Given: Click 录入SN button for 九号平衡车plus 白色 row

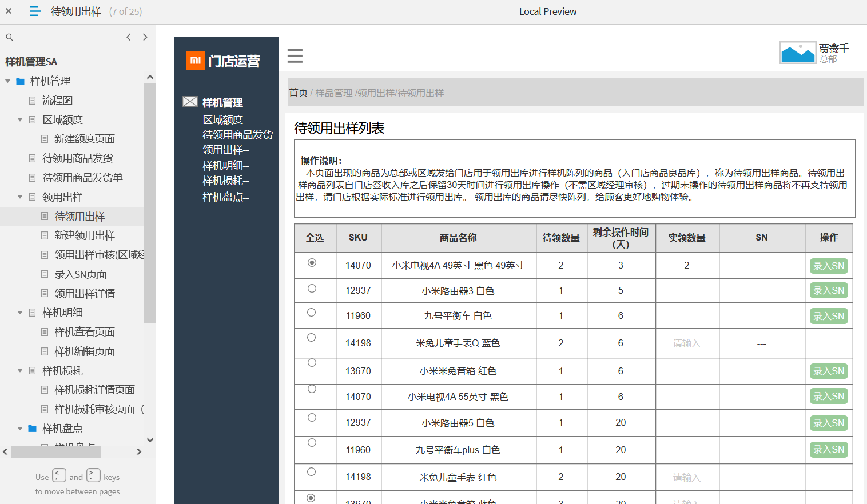Looking at the screenshot, I should 829,449.
